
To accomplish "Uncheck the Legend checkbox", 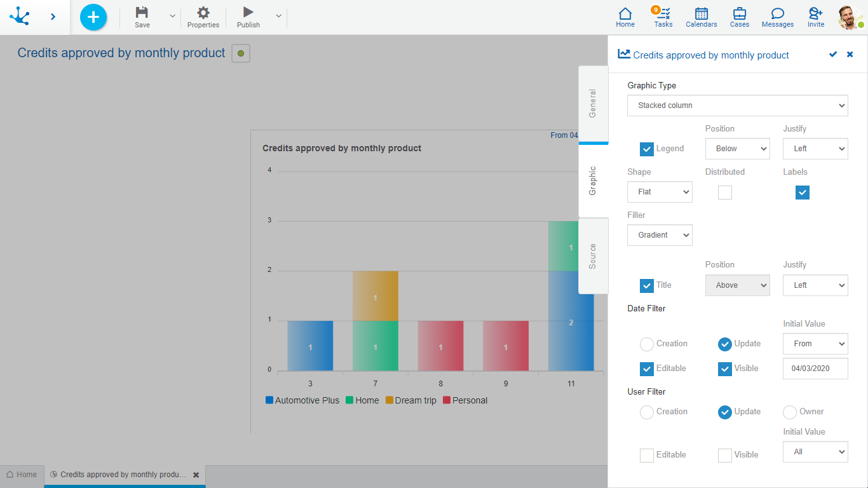I will coord(647,149).
